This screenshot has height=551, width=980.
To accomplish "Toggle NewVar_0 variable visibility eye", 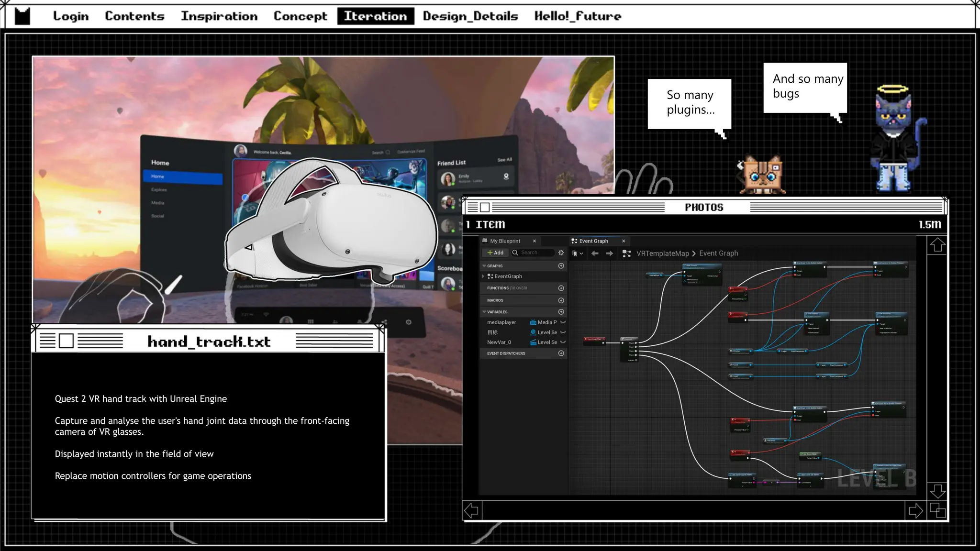I will pyautogui.click(x=563, y=342).
